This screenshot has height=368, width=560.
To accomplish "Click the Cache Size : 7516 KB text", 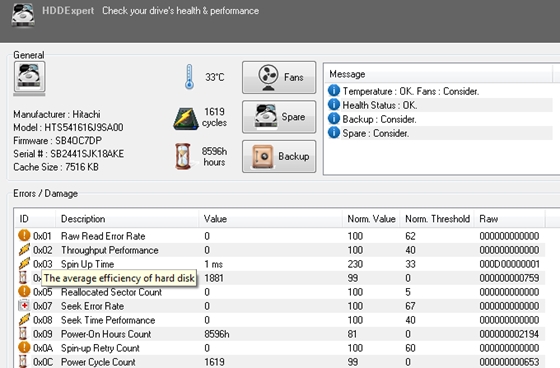I will (56, 167).
